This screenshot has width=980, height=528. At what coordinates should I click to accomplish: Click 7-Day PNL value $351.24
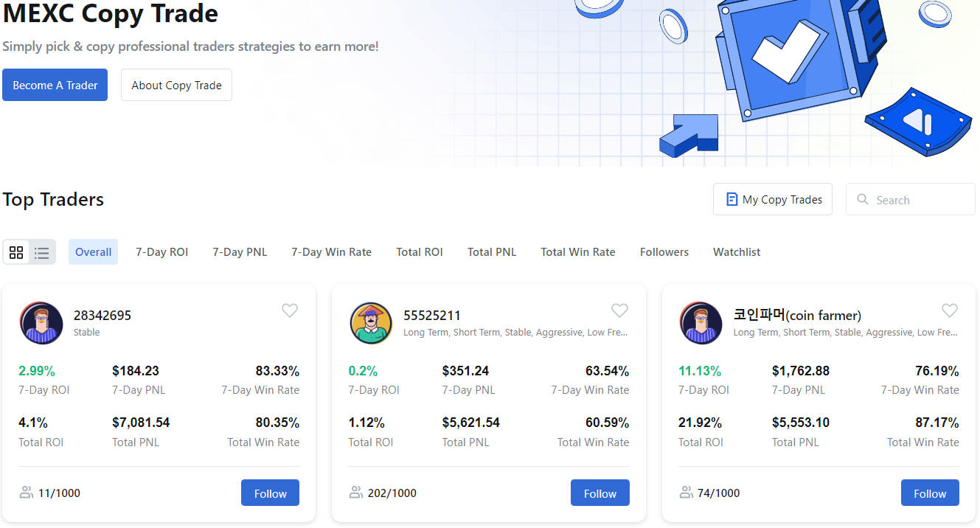pyautogui.click(x=465, y=371)
